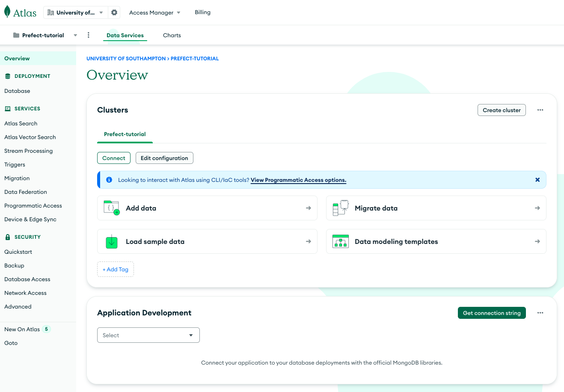564x392 pixels.
Task: Open Database in the sidebar
Action: click(x=17, y=91)
